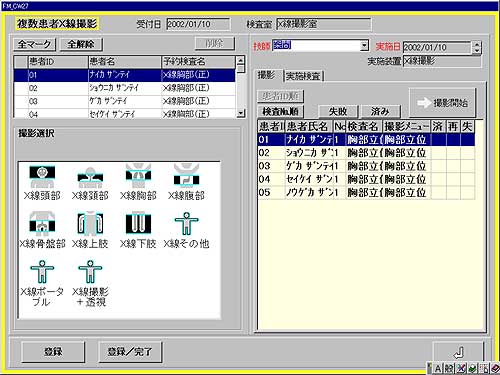The image size is (500, 375).
Task: Open the IME dictionary book icon
Action: pos(495,368)
